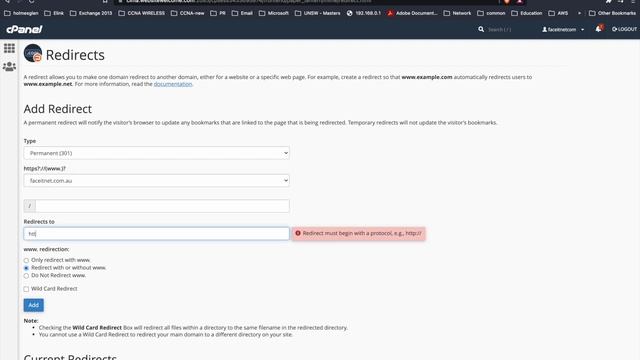Select Redirect with or without www.
The width and height of the screenshot is (640, 360).
26,268
